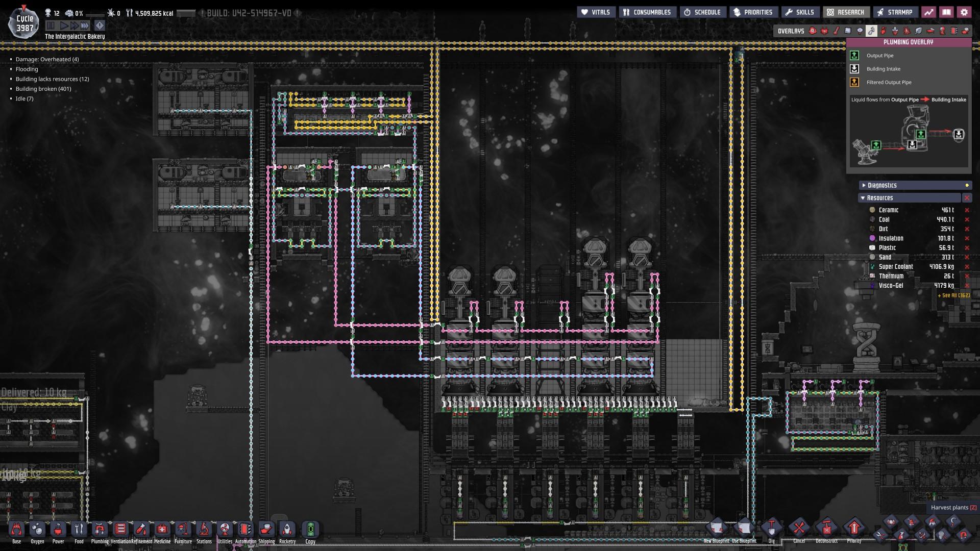Expand See All resources list
The width and height of the screenshot is (980, 551).
click(953, 295)
